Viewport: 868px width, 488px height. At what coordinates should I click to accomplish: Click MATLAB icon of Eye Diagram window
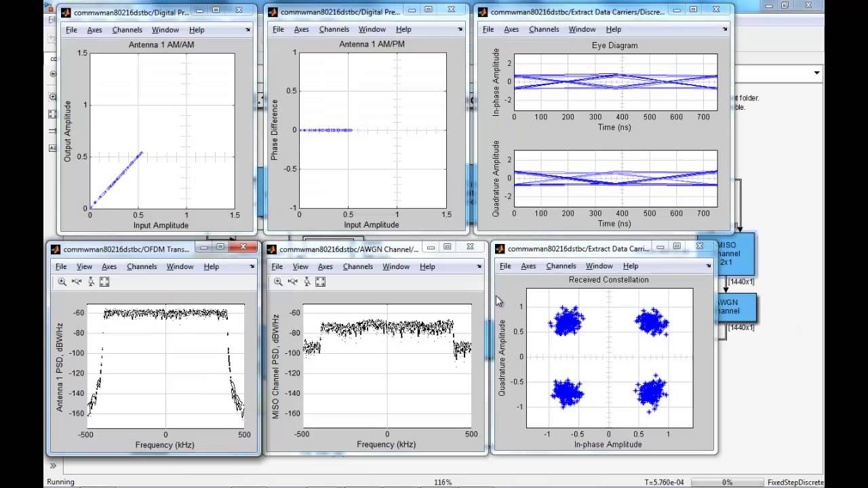[482, 12]
